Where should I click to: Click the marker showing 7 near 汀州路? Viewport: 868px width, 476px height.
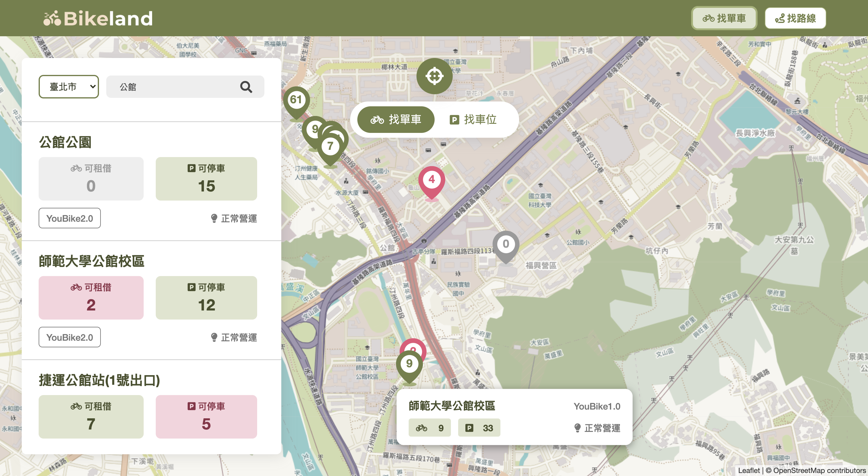331,145
